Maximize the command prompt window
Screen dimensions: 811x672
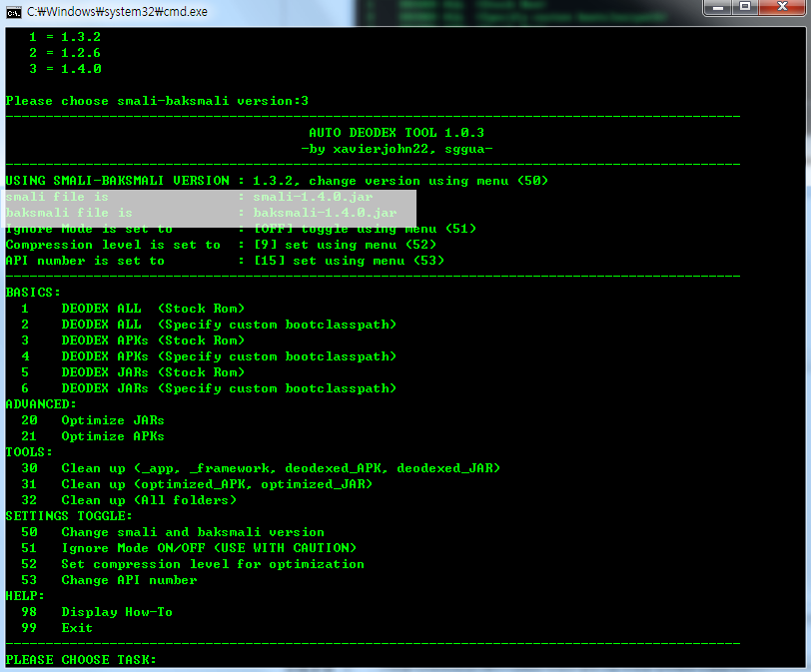click(x=745, y=8)
